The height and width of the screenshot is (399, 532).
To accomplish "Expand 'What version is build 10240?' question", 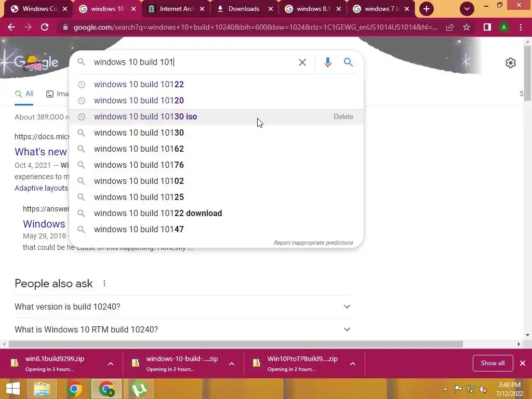I will [x=184, y=307].
